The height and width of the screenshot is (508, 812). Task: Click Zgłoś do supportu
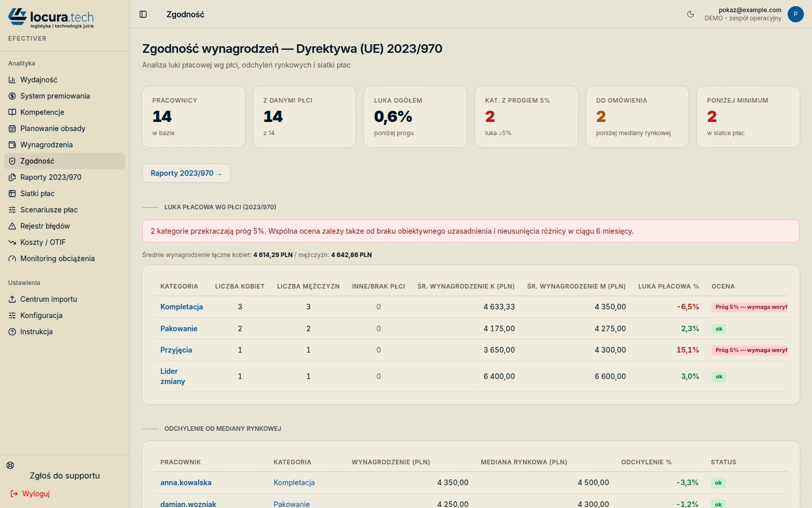(64, 476)
